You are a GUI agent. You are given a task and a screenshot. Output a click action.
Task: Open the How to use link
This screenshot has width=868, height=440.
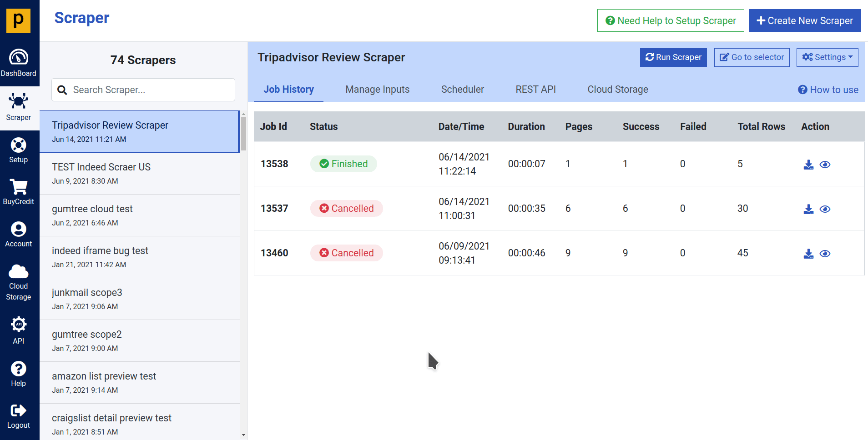coord(828,90)
